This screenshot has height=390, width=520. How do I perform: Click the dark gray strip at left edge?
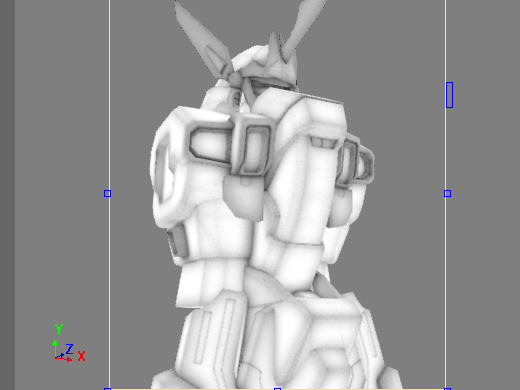[7, 195]
